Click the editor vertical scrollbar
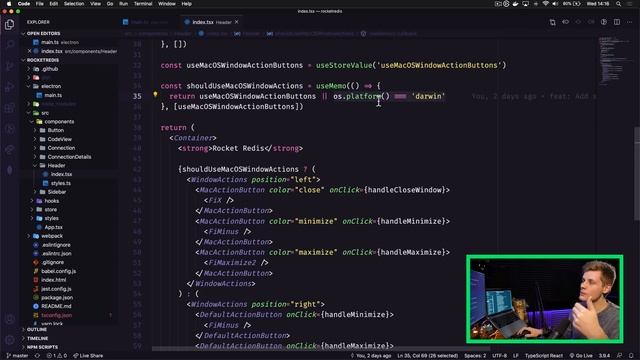Screen dimensions: 640x360 click(637, 173)
